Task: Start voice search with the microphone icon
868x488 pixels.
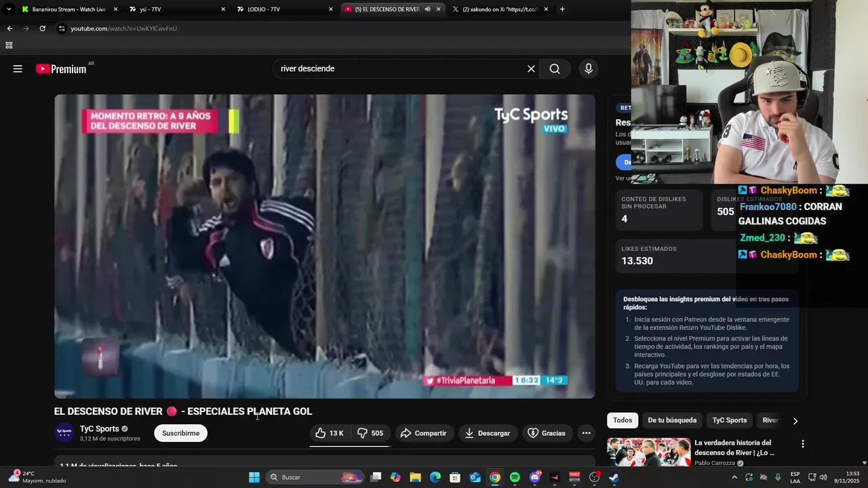Action: [x=589, y=68]
